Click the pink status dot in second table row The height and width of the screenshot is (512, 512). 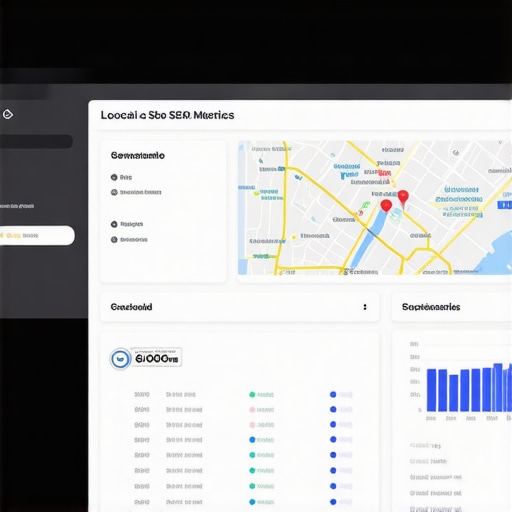click(252, 410)
